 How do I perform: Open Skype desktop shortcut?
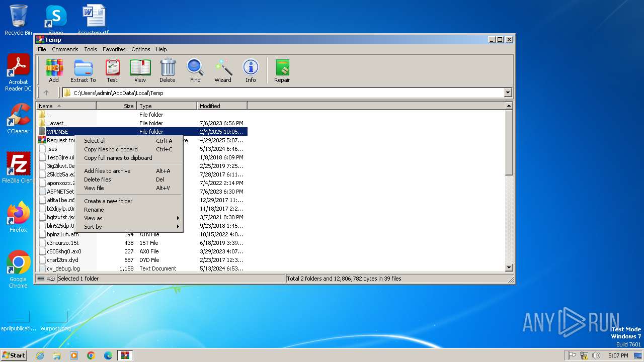click(x=55, y=20)
